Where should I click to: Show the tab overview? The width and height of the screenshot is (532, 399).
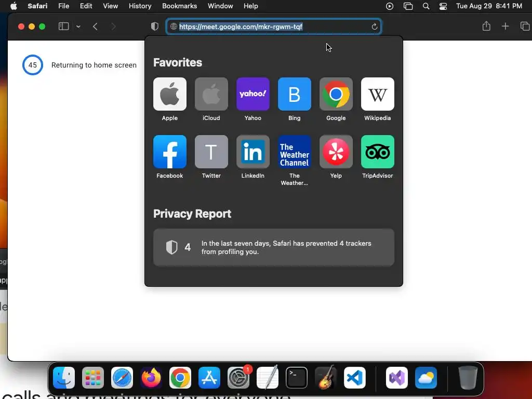coord(525,26)
